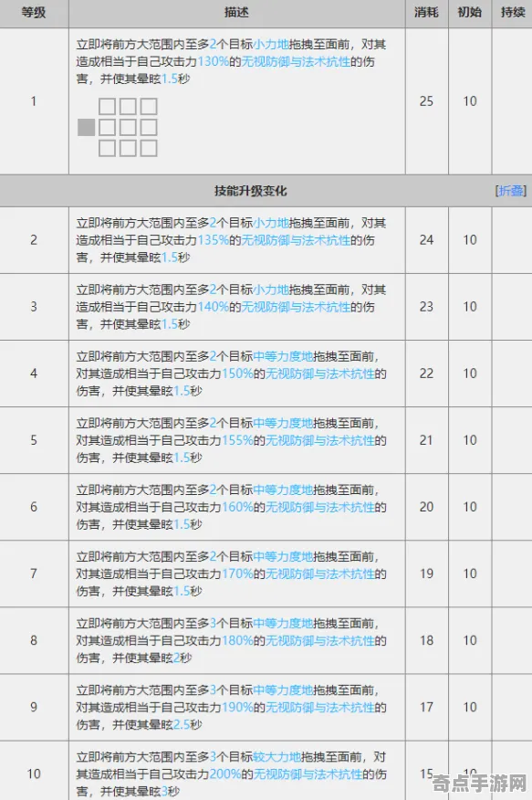Click level number 8 in the 等级 column
The image size is (532, 800).
[x=34, y=641]
